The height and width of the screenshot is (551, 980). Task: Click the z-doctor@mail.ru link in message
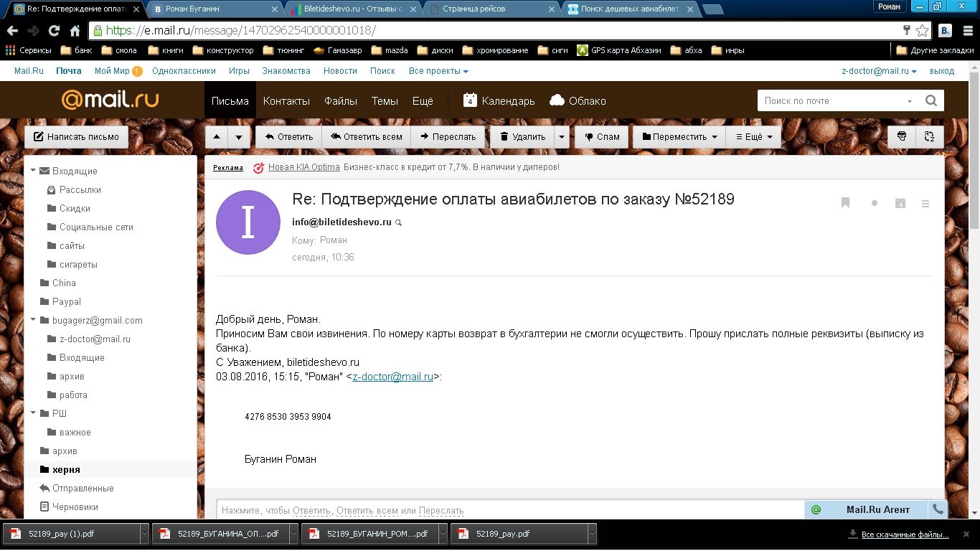(393, 377)
